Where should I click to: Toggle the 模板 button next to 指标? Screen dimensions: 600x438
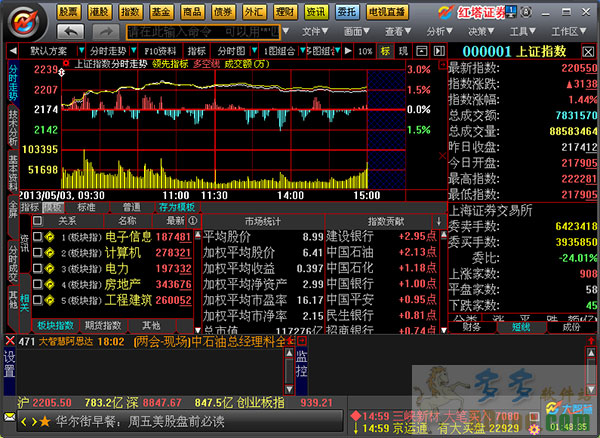(53, 207)
